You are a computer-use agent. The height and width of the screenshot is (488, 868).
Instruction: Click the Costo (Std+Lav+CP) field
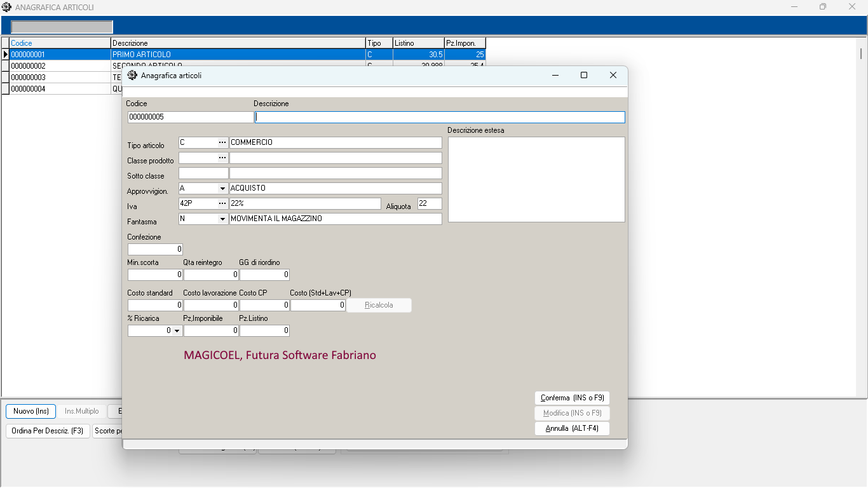pyautogui.click(x=318, y=305)
